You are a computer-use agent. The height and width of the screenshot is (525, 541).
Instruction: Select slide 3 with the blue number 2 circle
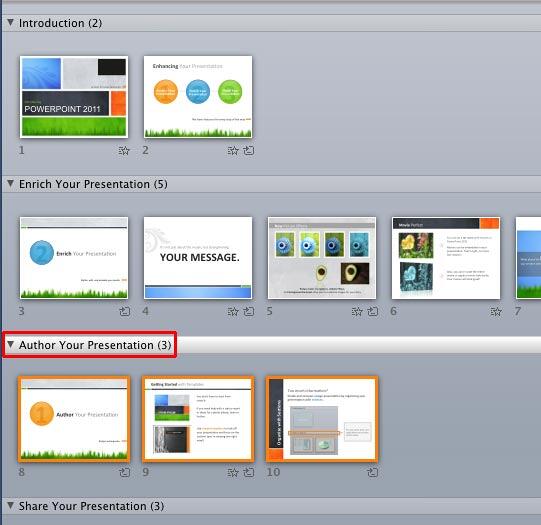click(74, 258)
